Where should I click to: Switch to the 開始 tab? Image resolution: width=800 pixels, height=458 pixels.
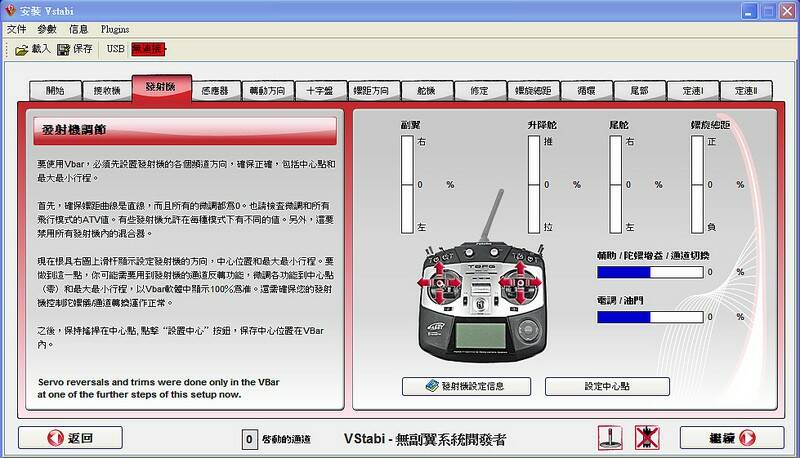click(55, 91)
